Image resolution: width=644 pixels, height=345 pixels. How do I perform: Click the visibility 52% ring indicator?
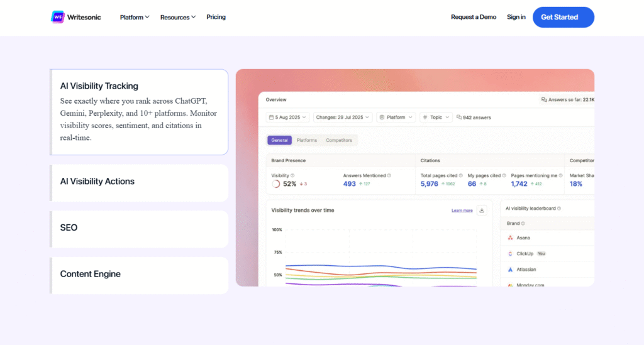pyautogui.click(x=276, y=183)
